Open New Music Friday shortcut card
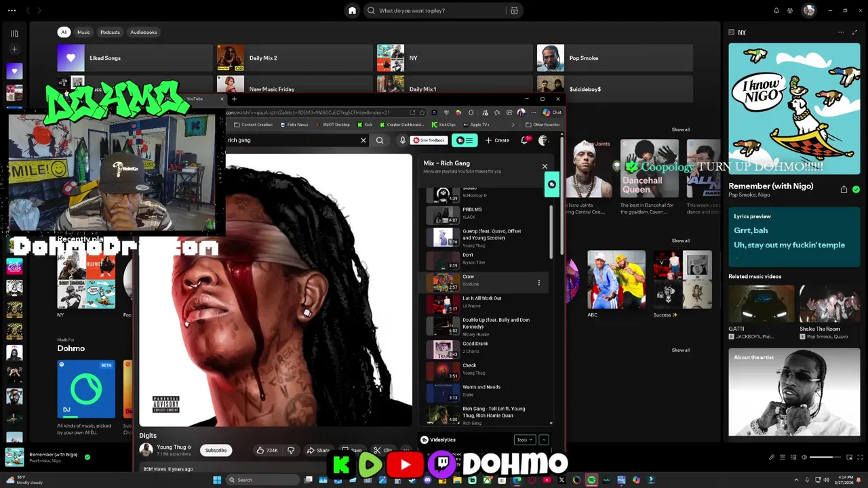Image resolution: width=868 pixels, height=488 pixels. coord(294,87)
